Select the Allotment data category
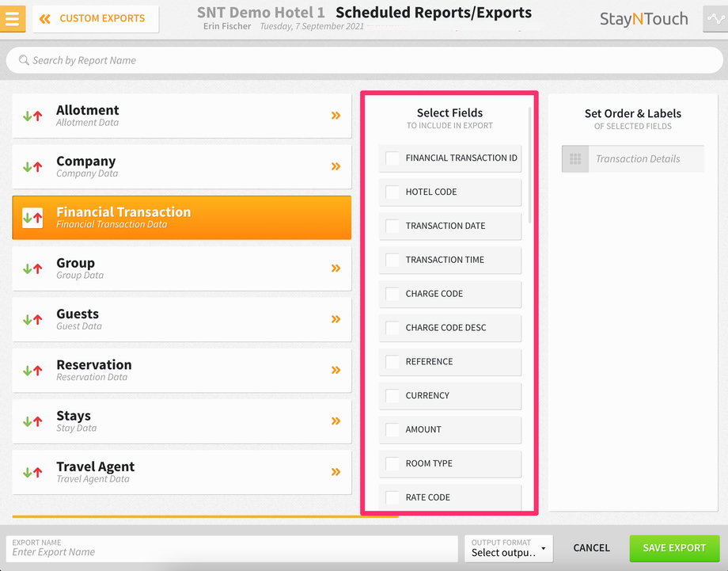The height and width of the screenshot is (571, 728). coord(181,116)
